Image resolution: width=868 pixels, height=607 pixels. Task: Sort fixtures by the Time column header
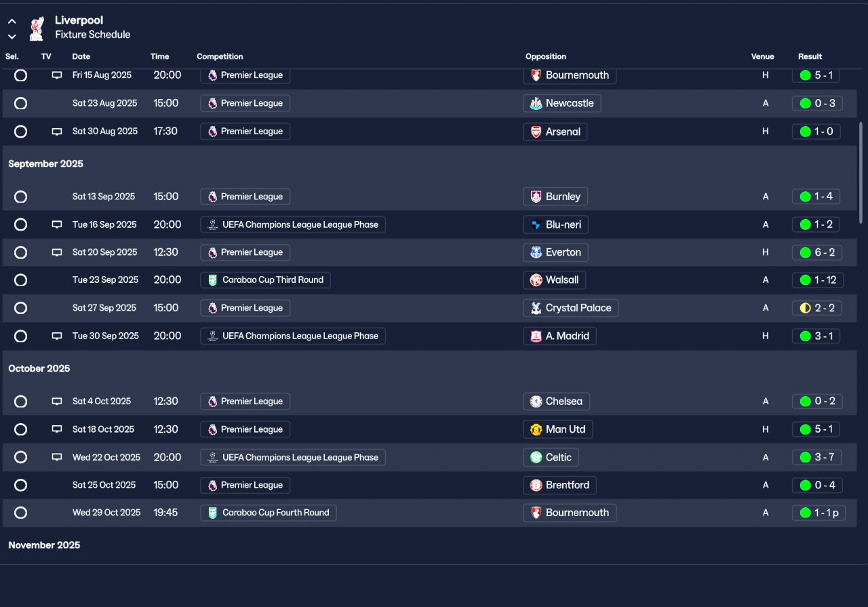pos(160,57)
